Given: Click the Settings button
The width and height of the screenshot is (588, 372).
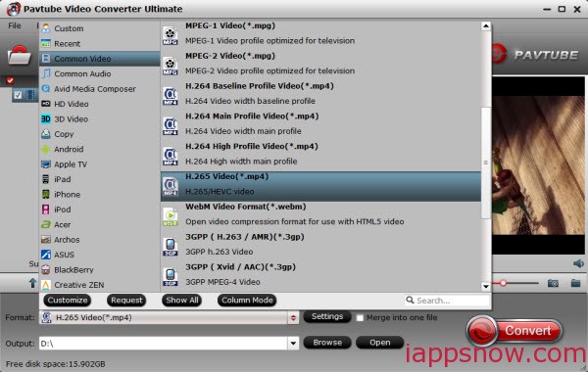Looking at the screenshot, I should [327, 316].
